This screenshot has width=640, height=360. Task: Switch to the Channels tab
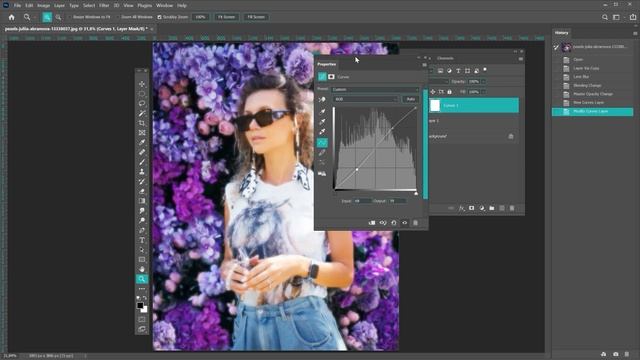pos(445,58)
